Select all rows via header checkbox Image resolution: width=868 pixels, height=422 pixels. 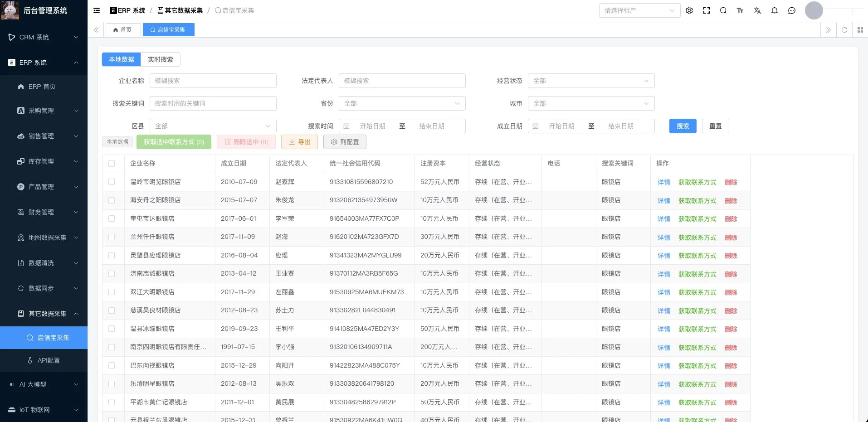112,164
